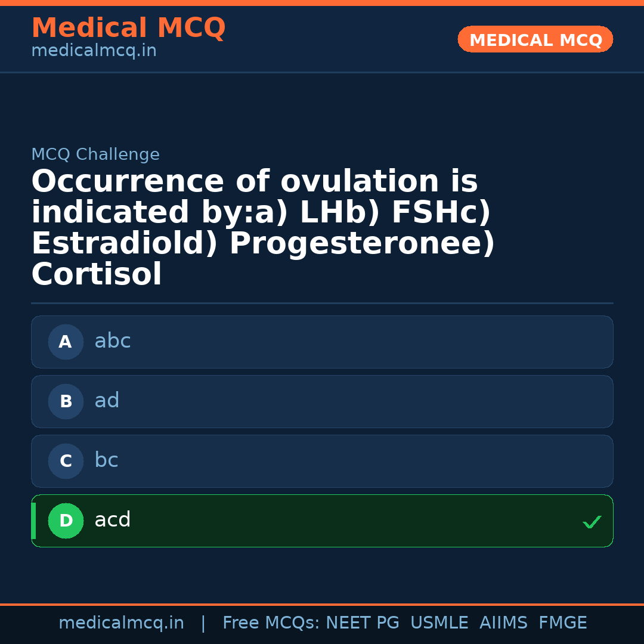Click the orange MEDICAL MCQ badge
The height and width of the screenshot is (644, 644).
535,39
